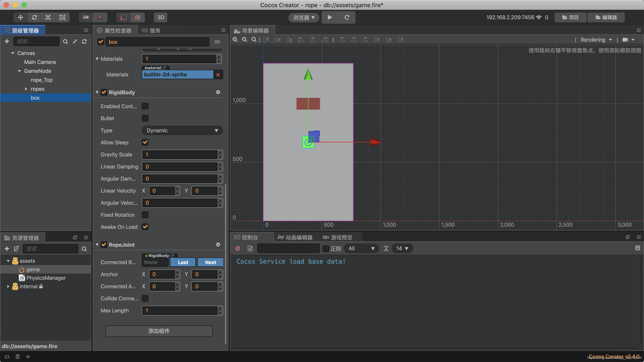Open RigidBody component gear settings

click(x=218, y=92)
